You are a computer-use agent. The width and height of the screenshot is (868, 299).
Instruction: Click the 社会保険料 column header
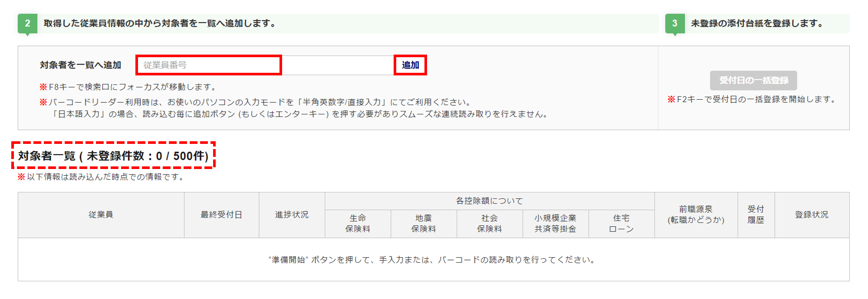(490, 224)
